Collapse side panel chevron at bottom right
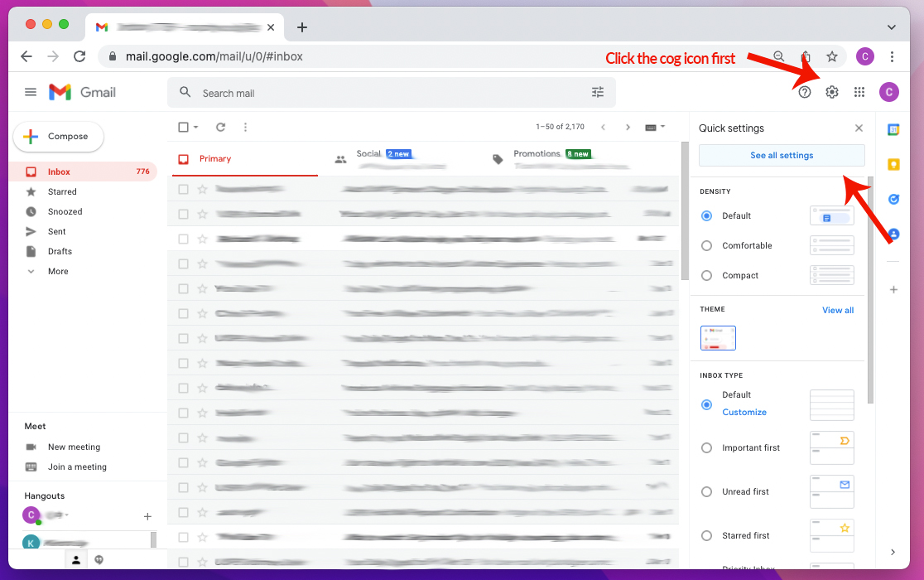 [x=893, y=552]
